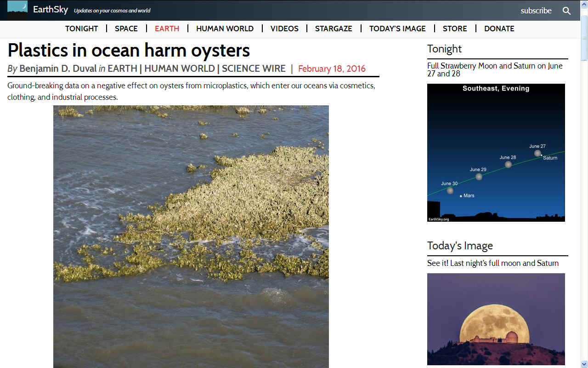The height and width of the screenshot is (368, 588).
Task: Open the TONIGHT menu item
Action: pos(82,29)
